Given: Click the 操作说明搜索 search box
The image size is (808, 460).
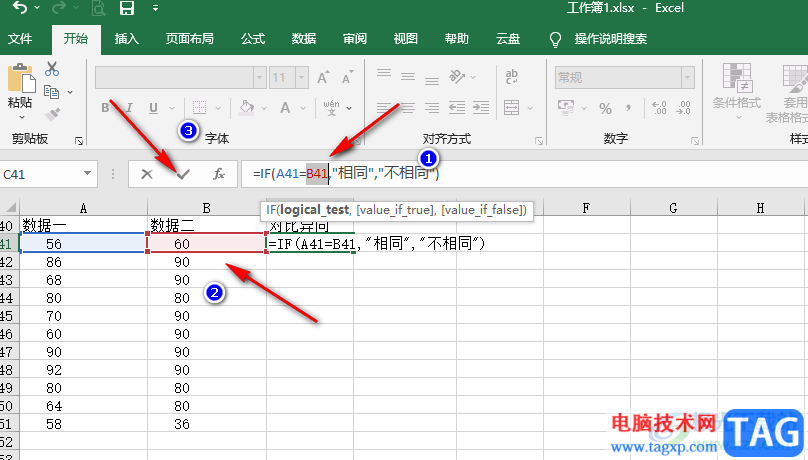Looking at the screenshot, I should (611, 39).
